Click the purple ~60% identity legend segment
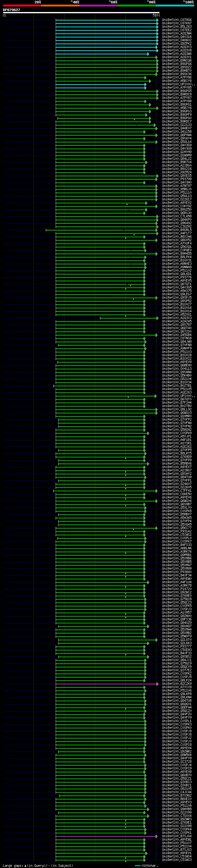Screen dimensions: 197x868 (x=99, y=6)
